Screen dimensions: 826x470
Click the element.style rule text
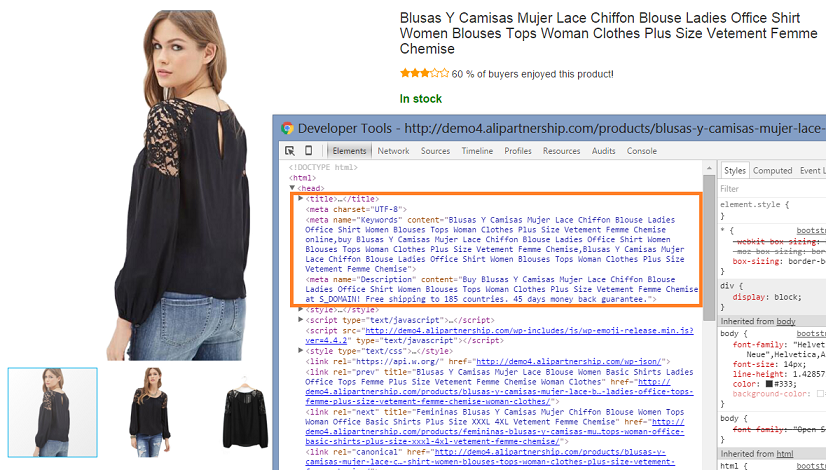(754, 204)
